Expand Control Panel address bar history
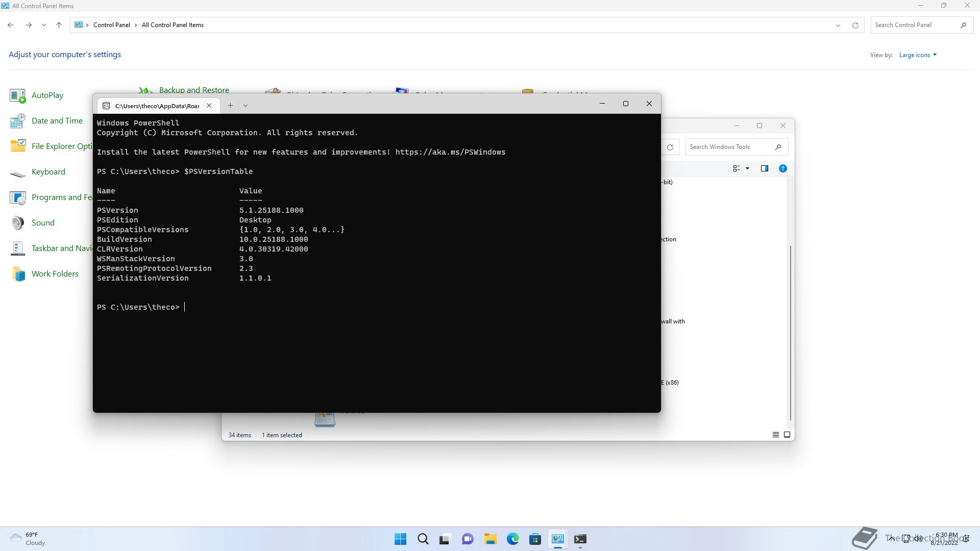This screenshot has width=980, height=551. pos(838,25)
